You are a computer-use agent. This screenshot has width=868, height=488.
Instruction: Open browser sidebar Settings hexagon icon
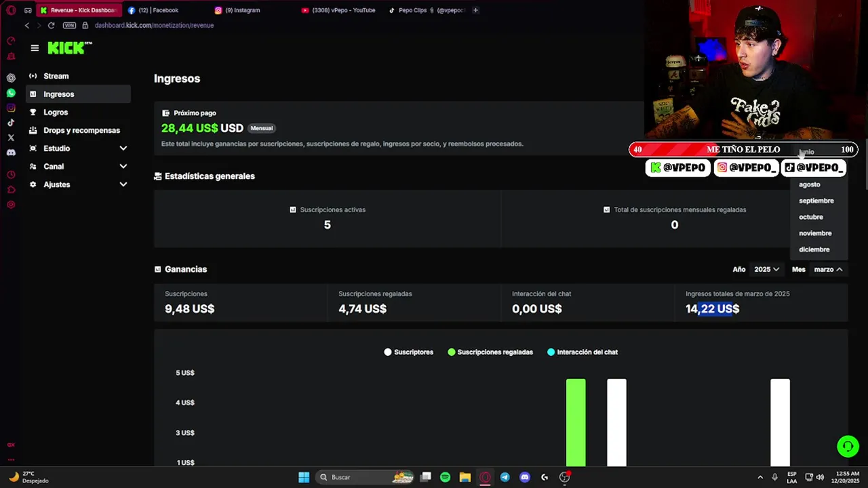coord(11,205)
